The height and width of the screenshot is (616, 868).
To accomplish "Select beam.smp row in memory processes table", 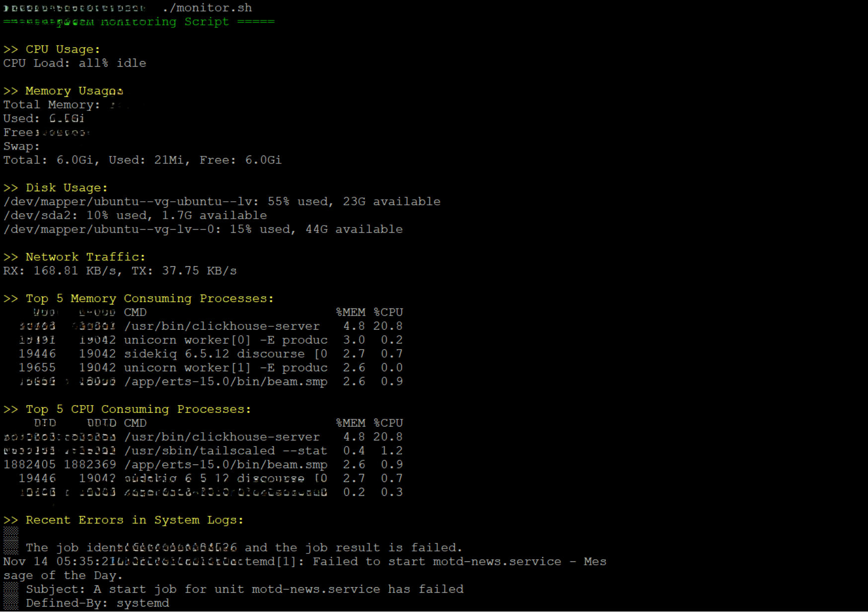I will click(x=211, y=382).
